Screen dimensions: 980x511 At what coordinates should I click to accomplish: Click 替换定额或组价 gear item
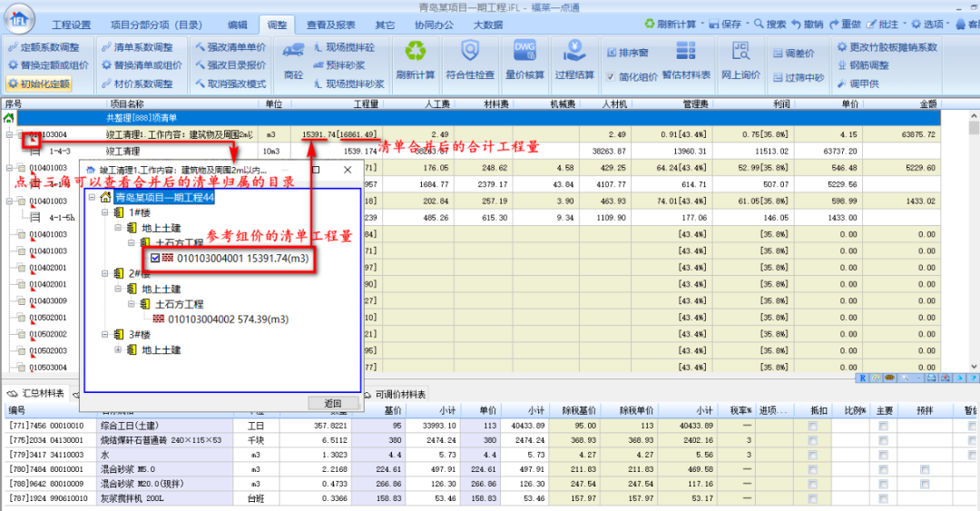(48, 65)
